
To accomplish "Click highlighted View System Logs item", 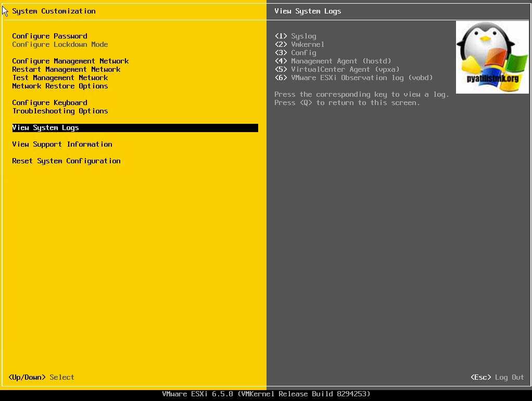I will pyautogui.click(x=45, y=127).
